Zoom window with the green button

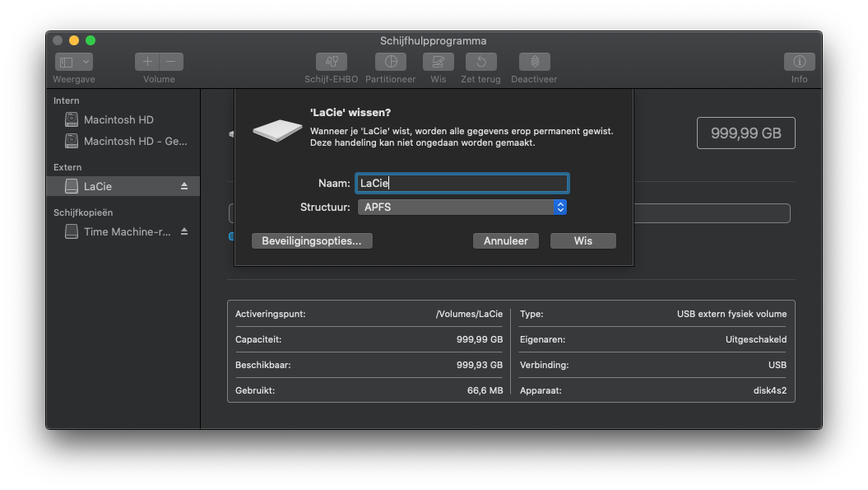click(x=91, y=40)
